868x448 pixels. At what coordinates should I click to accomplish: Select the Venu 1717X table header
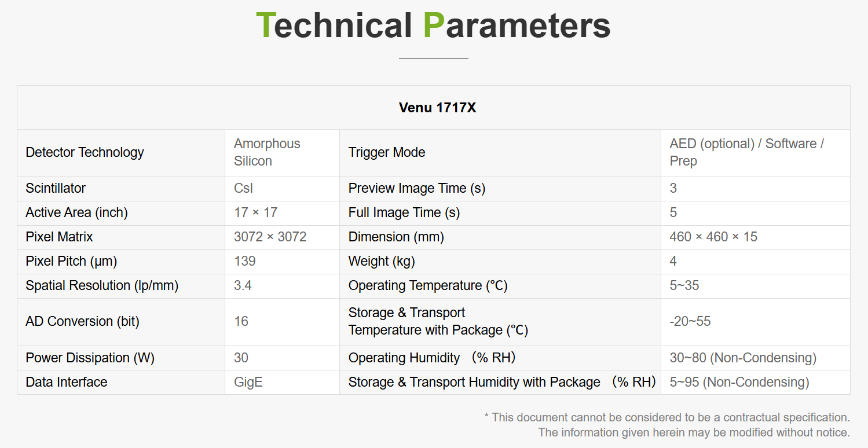click(x=437, y=108)
